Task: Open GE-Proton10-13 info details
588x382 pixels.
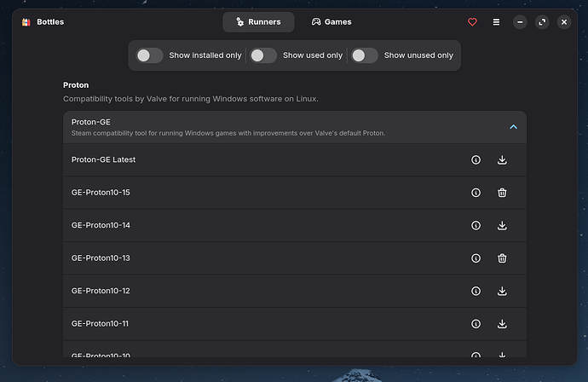Action: (476, 258)
